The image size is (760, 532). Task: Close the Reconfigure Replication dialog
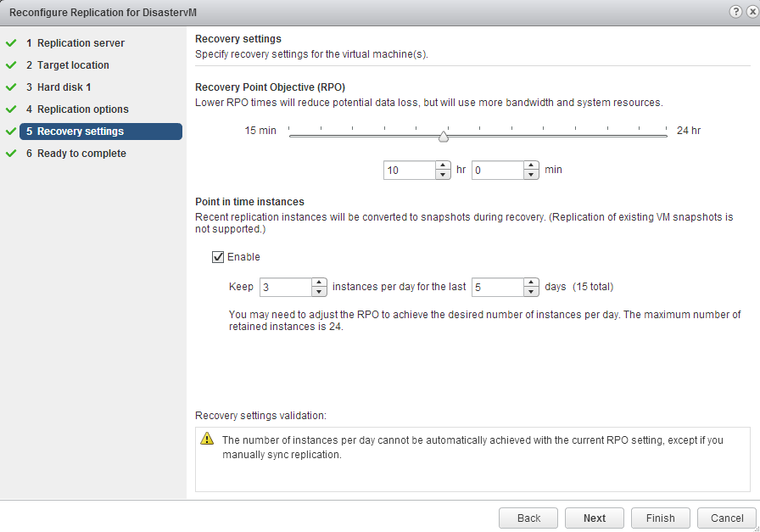pyautogui.click(x=751, y=12)
